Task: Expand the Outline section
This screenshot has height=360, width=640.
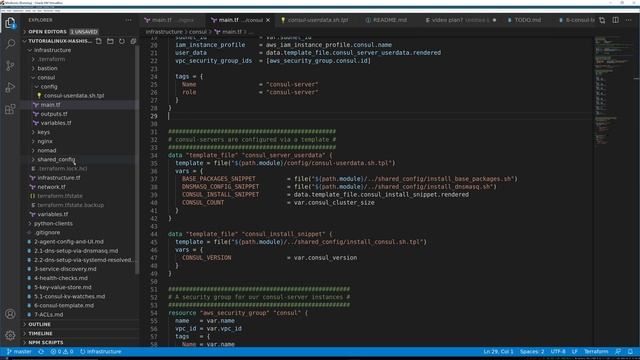Action: pyautogui.click(x=80, y=324)
